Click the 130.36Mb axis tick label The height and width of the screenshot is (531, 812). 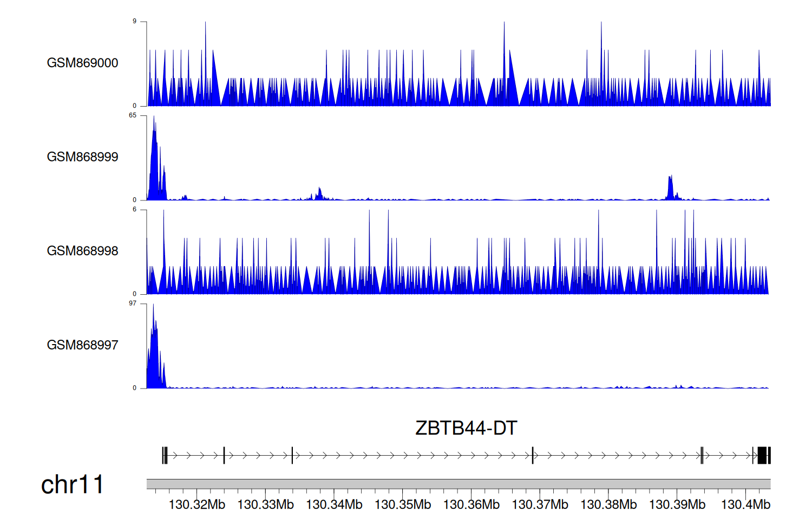(471, 505)
